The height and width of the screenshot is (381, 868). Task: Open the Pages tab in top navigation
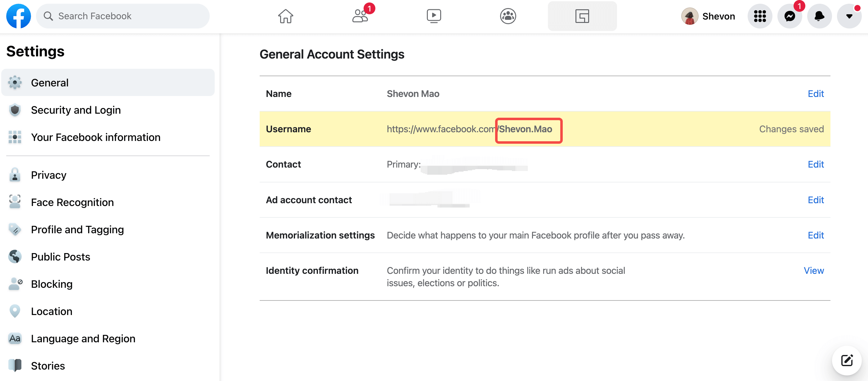click(x=582, y=16)
